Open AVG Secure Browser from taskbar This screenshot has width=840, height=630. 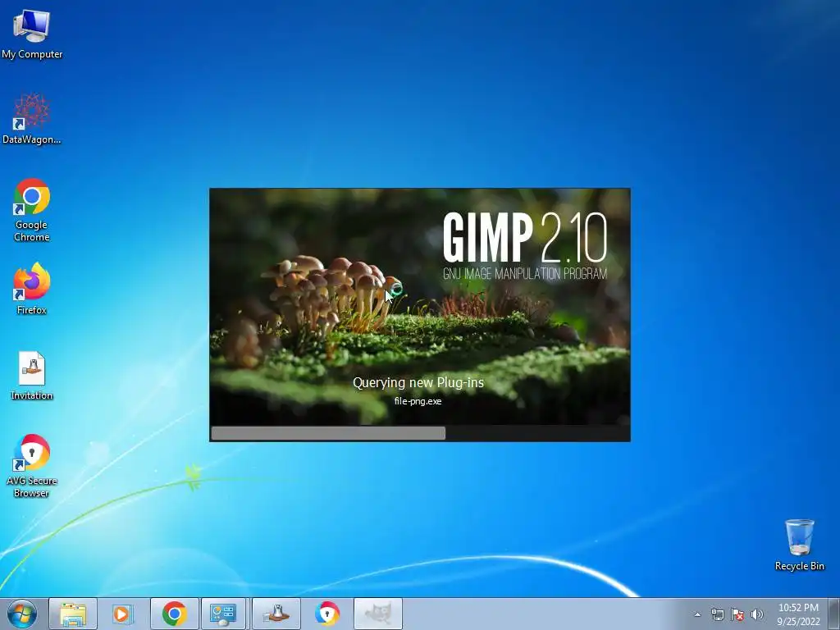pyautogui.click(x=326, y=614)
